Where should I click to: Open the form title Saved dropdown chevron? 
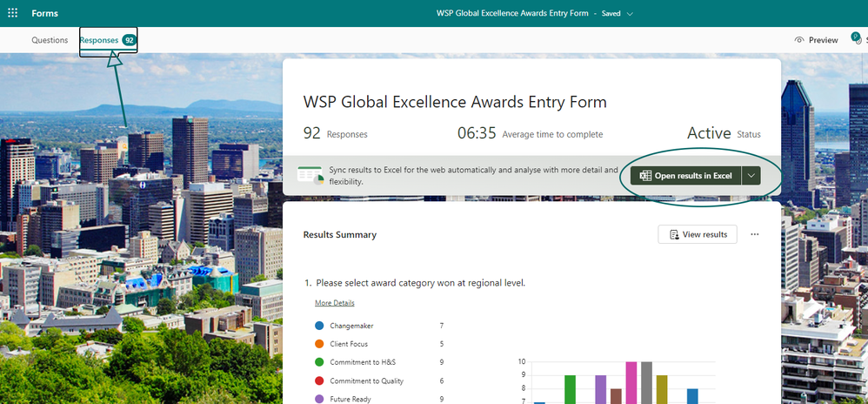pos(630,13)
